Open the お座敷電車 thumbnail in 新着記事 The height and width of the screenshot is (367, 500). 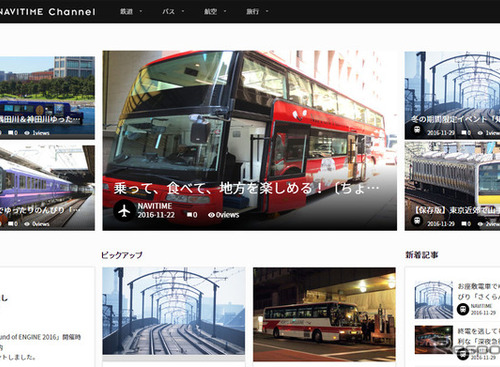coord(434,300)
